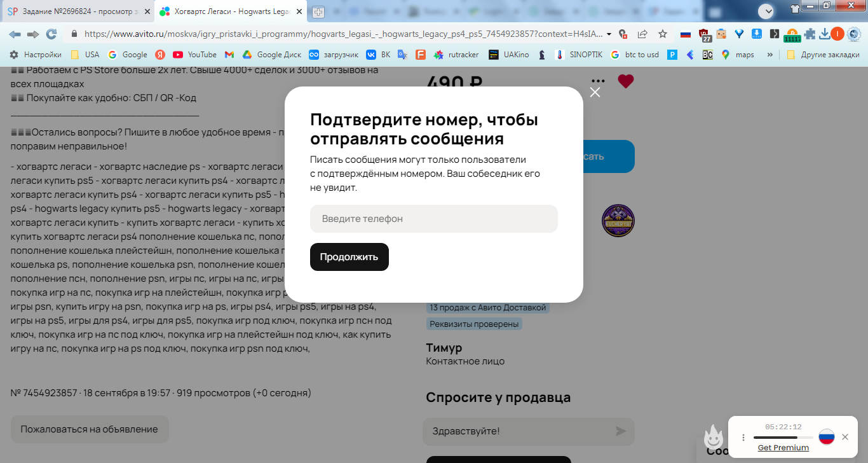Image resolution: width=868 pixels, height=463 pixels.
Task: Open the 'YouTube' bookmark
Action: point(195,55)
